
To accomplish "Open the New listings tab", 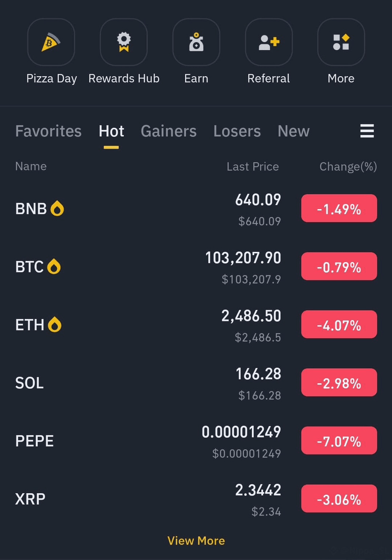I will tap(294, 131).
